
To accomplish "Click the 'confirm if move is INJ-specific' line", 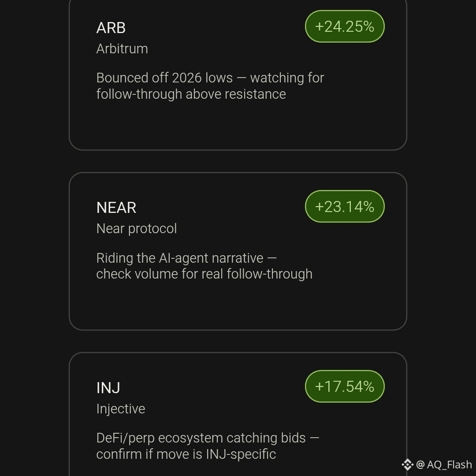I will point(186,454).
